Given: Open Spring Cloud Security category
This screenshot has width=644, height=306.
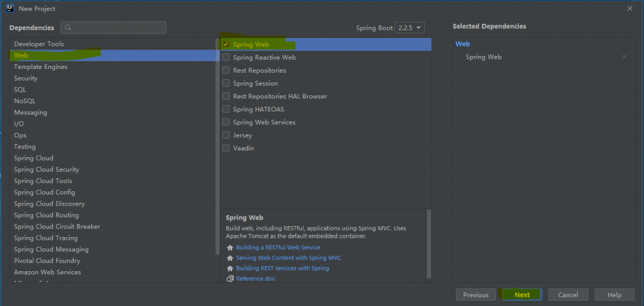Looking at the screenshot, I should point(114,169).
